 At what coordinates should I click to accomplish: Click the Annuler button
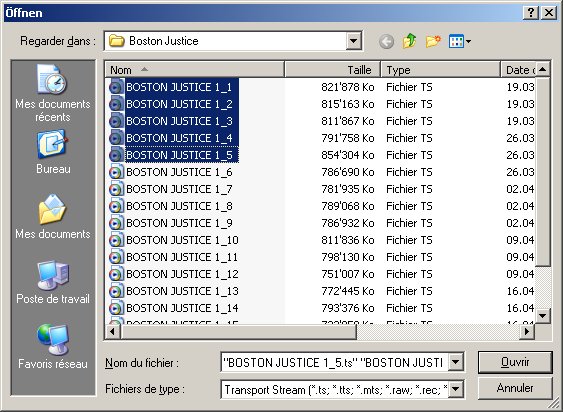515,388
